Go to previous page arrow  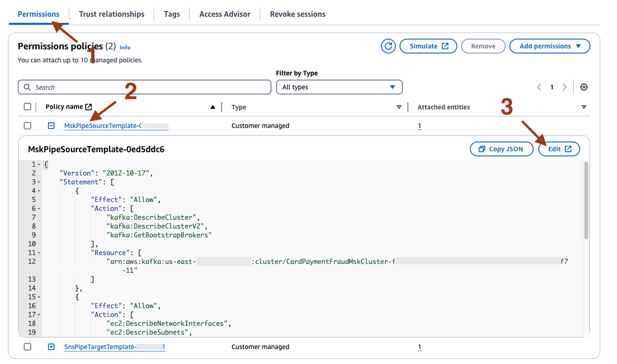coord(539,87)
